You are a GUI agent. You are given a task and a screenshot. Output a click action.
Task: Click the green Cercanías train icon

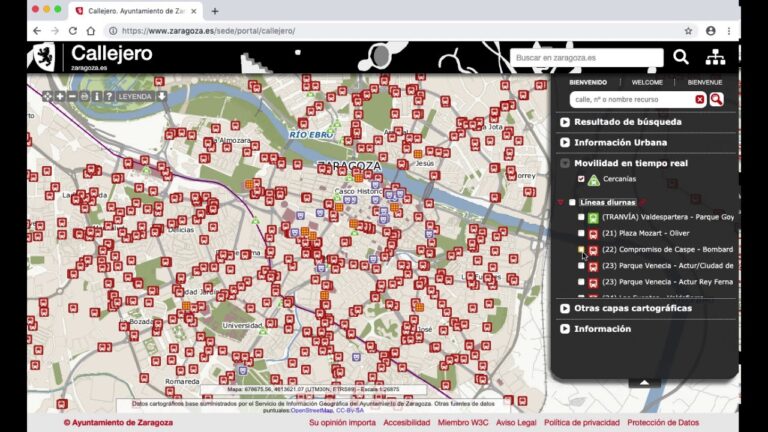(x=594, y=180)
